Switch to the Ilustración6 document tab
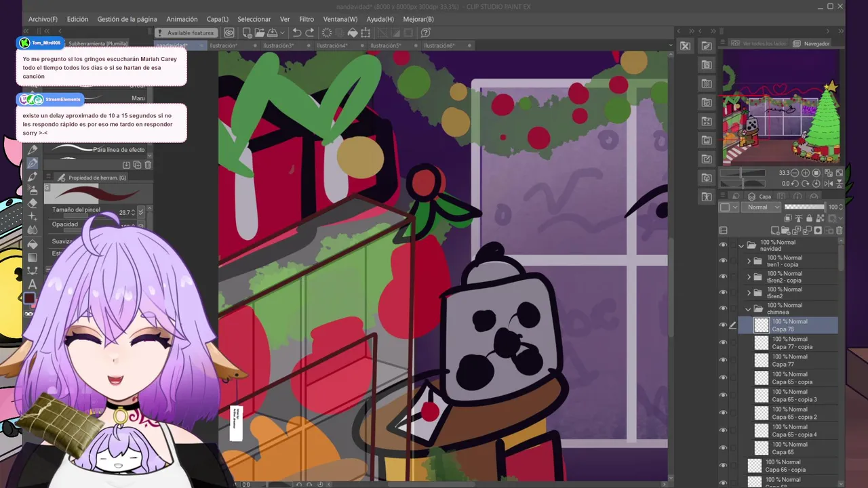 (x=439, y=45)
